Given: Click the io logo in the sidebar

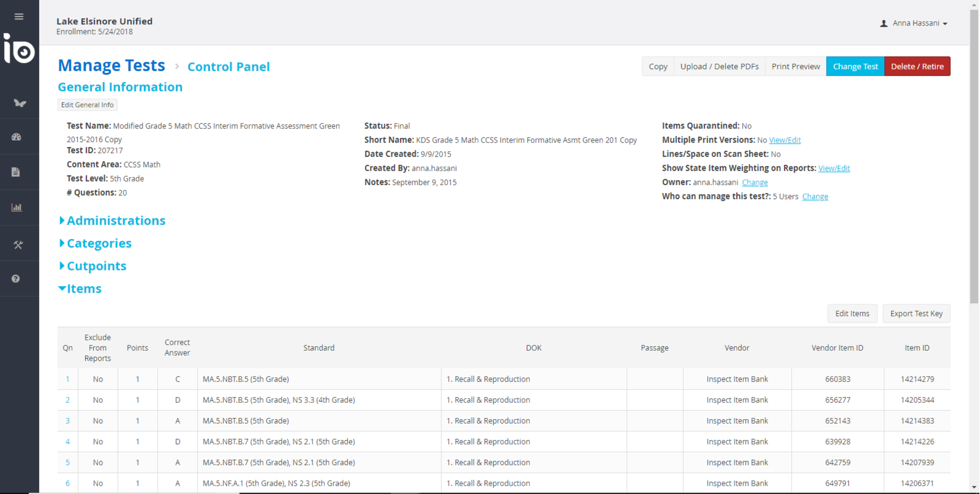Looking at the screenshot, I should coord(19,48).
